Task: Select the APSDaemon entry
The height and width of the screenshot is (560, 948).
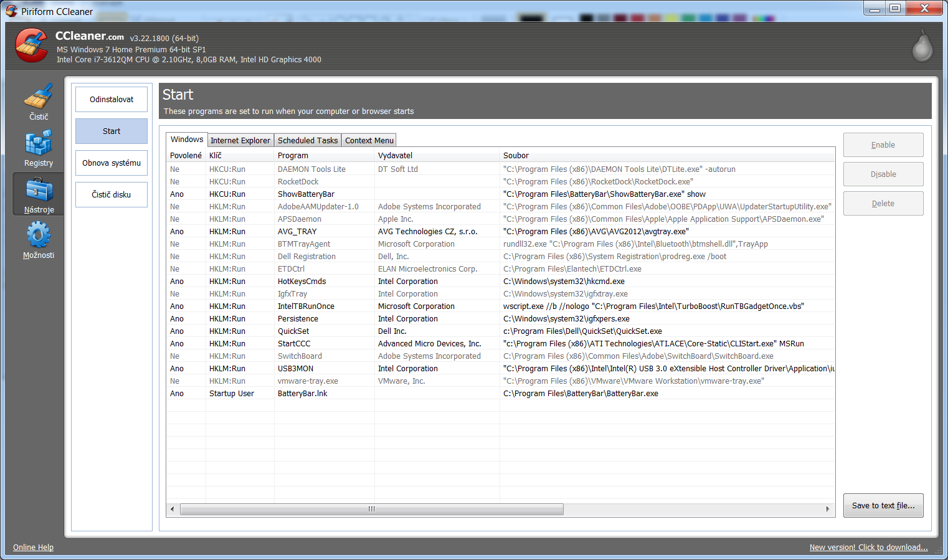Action: (x=501, y=219)
